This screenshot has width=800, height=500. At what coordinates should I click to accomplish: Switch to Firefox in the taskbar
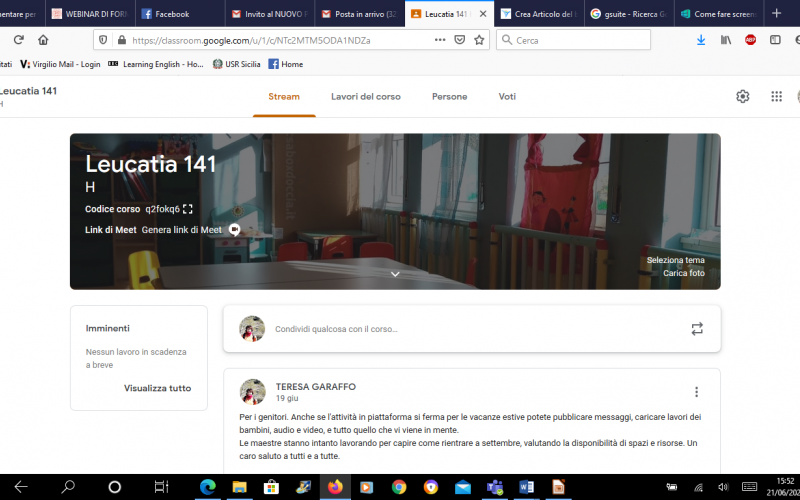point(335,487)
